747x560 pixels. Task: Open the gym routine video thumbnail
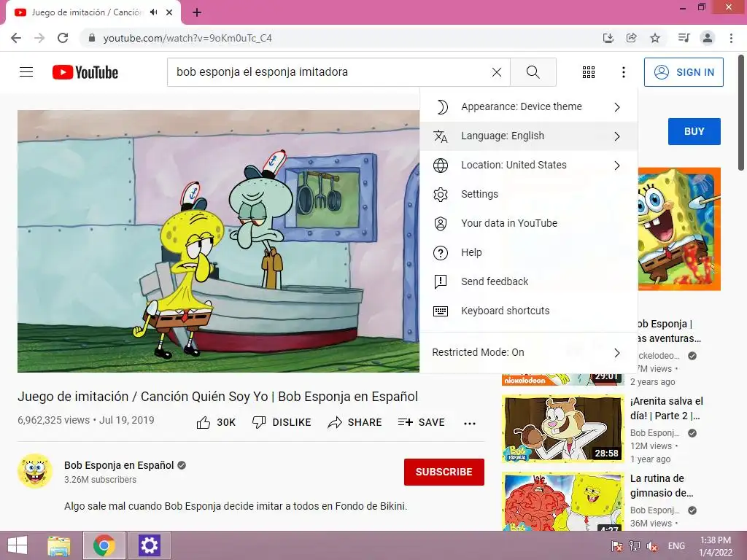click(562, 501)
